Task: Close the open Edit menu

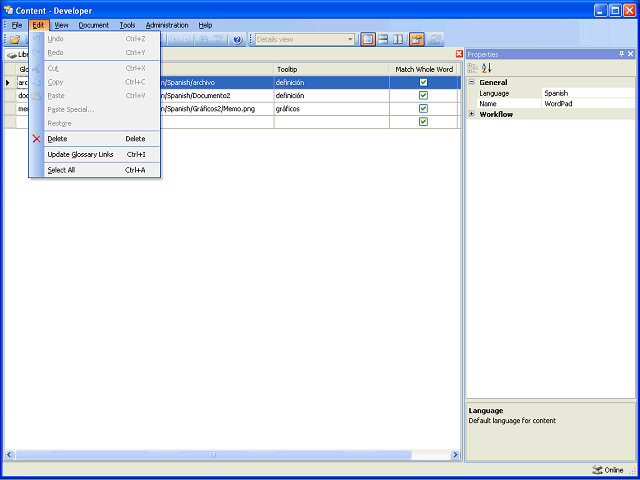Action: coord(38,25)
